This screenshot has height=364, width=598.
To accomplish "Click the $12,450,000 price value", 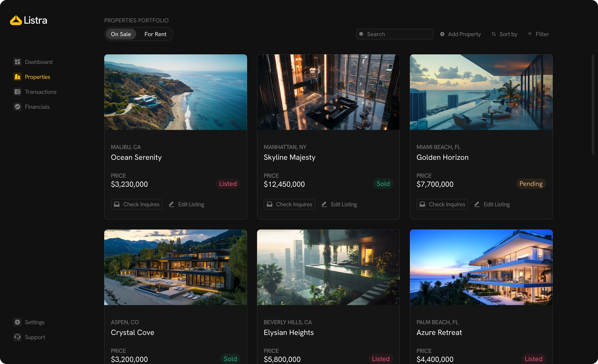I will coord(284,184).
